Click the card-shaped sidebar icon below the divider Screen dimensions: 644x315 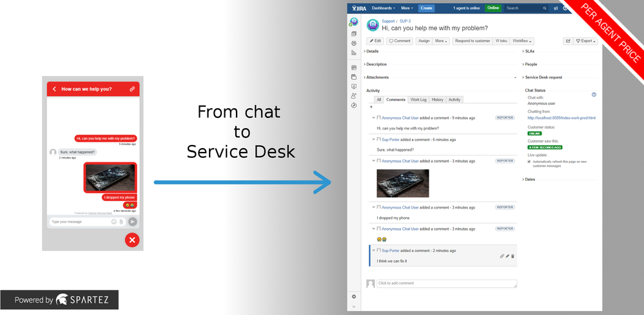[354, 67]
